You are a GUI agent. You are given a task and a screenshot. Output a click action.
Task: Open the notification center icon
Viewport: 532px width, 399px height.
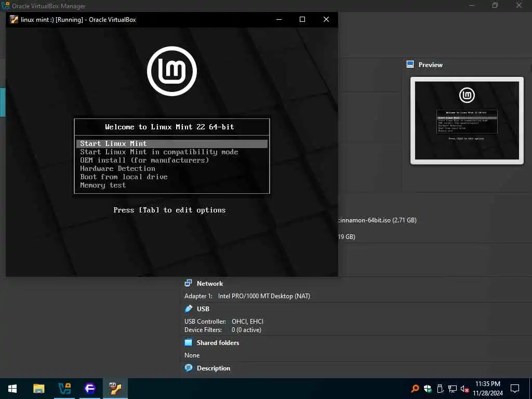pyautogui.click(x=515, y=389)
